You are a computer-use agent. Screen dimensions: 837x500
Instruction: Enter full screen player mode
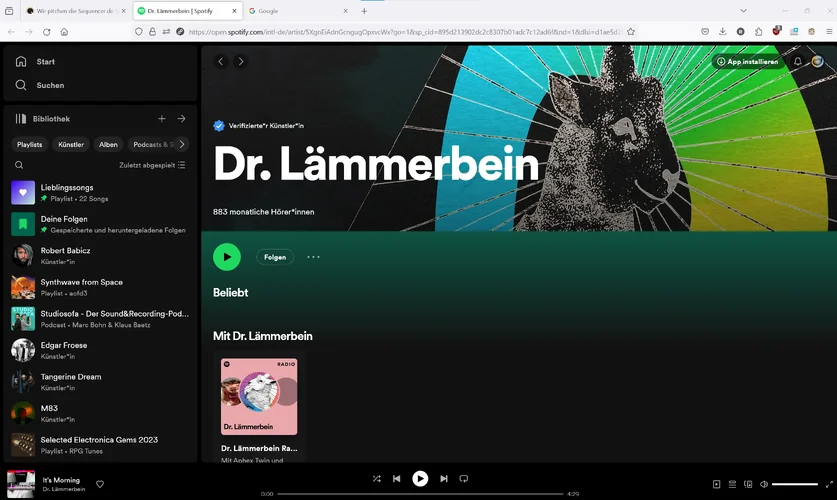tap(829, 484)
